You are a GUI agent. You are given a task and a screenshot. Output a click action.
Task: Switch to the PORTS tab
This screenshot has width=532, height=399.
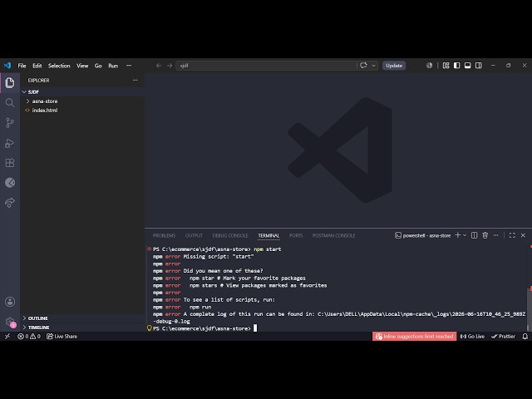pyautogui.click(x=296, y=235)
